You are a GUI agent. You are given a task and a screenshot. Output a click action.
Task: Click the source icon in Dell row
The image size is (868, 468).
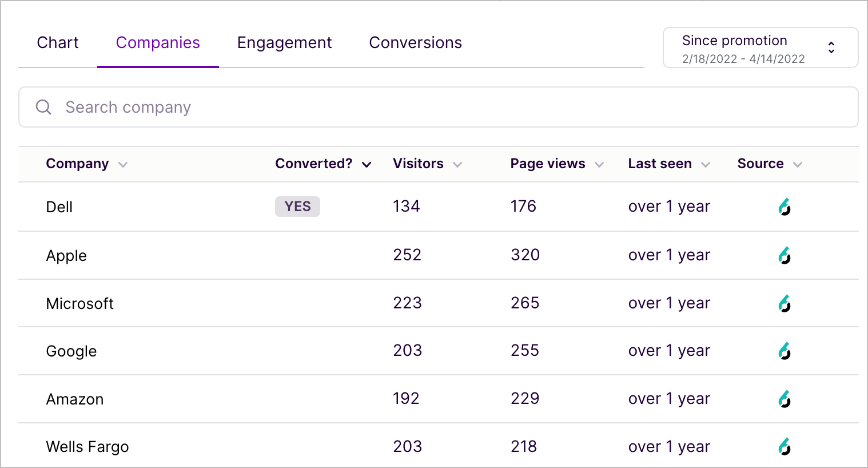point(785,207)
